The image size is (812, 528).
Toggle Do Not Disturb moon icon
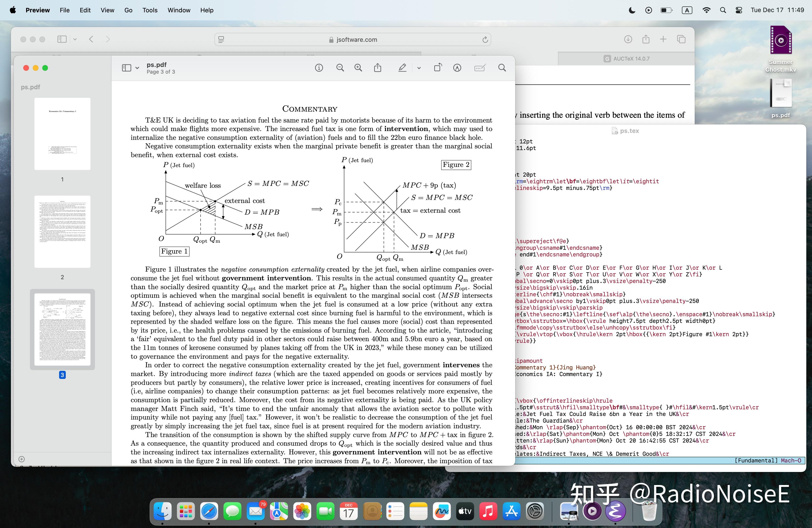[632, 10]
